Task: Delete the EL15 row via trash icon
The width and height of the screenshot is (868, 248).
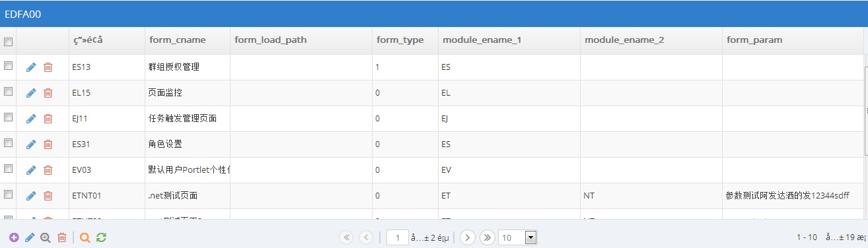Action: (48, 93)
